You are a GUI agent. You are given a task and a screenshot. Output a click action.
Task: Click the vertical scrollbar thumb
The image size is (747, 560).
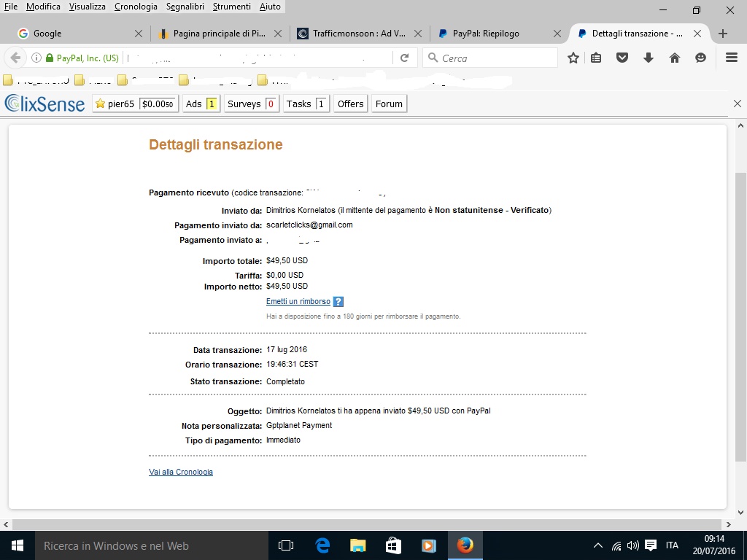pyautogui.click(x=740, y=316)
